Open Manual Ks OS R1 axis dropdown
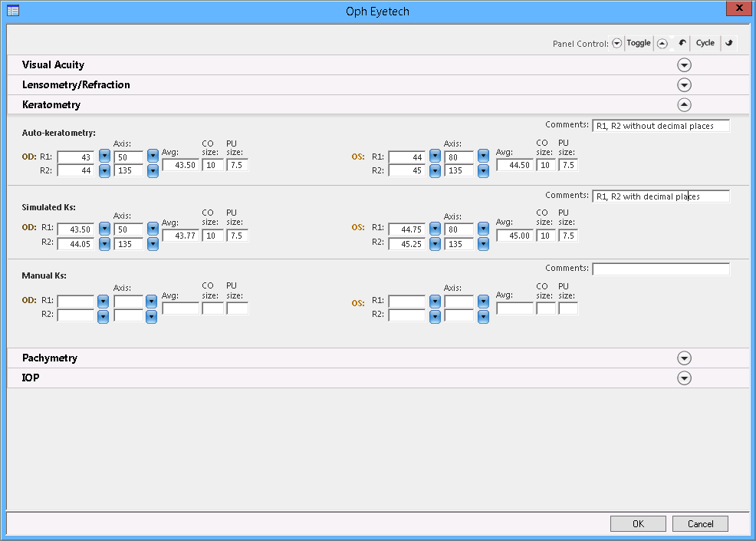The image size is (756, 541). (x=483, y=302)
